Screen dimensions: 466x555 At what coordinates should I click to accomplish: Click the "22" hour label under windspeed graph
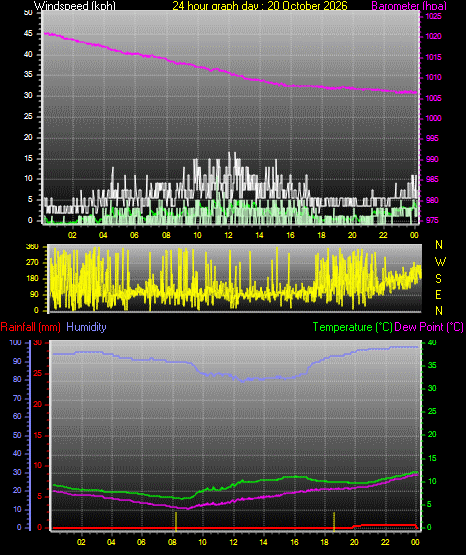tap(383, 235)
